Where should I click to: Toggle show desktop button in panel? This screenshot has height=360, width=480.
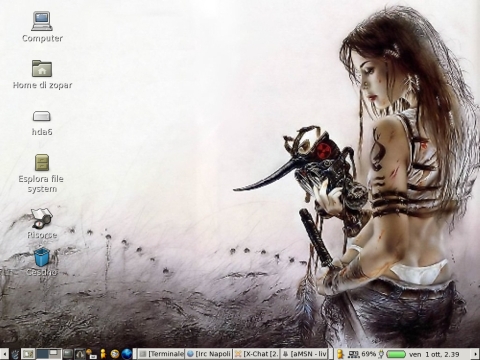click(x=28, y=354)
